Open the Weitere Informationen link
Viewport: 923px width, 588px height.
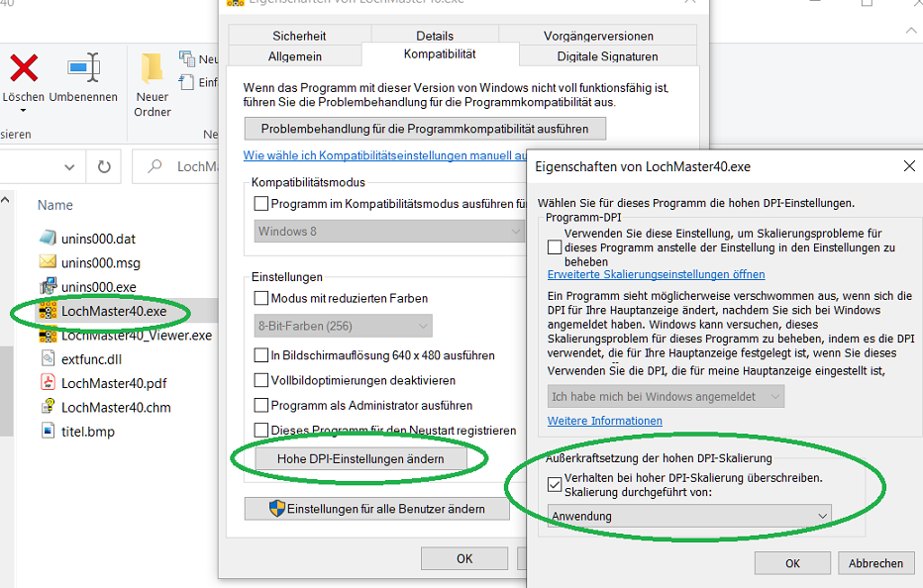[604, 421]
